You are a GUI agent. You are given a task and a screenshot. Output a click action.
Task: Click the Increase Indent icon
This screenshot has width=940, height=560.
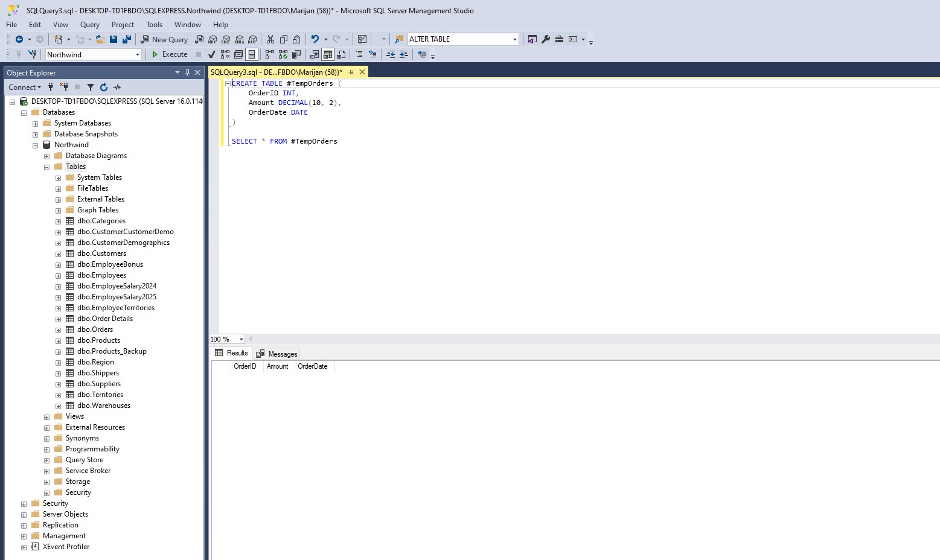click(x=404, y=54)
